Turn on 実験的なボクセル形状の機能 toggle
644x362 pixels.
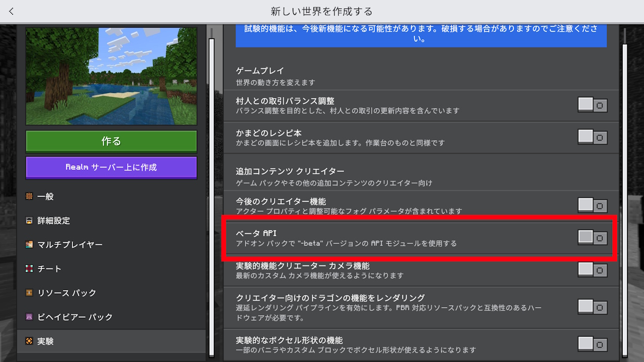(592, 344)
